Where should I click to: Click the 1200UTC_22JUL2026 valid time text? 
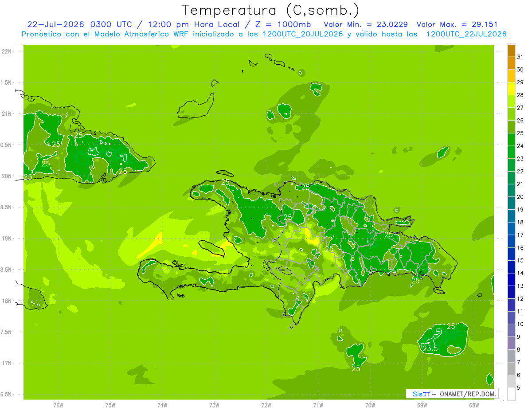(x=466, y=34)
